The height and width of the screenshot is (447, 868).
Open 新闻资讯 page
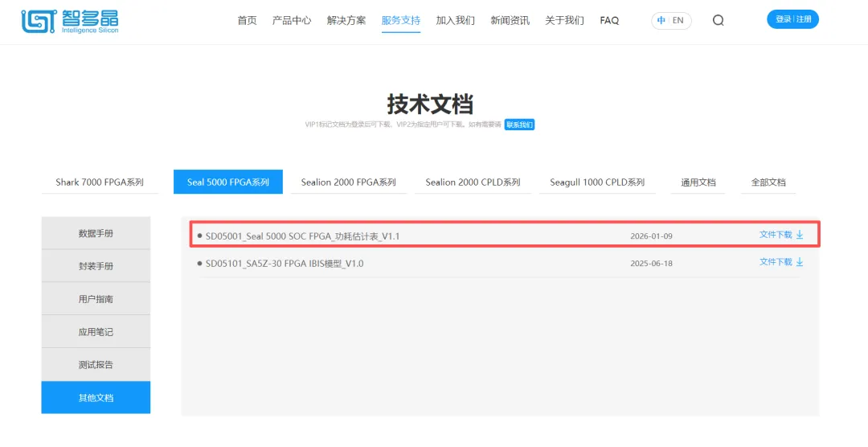pyautogui.click(x=510, y=20)
